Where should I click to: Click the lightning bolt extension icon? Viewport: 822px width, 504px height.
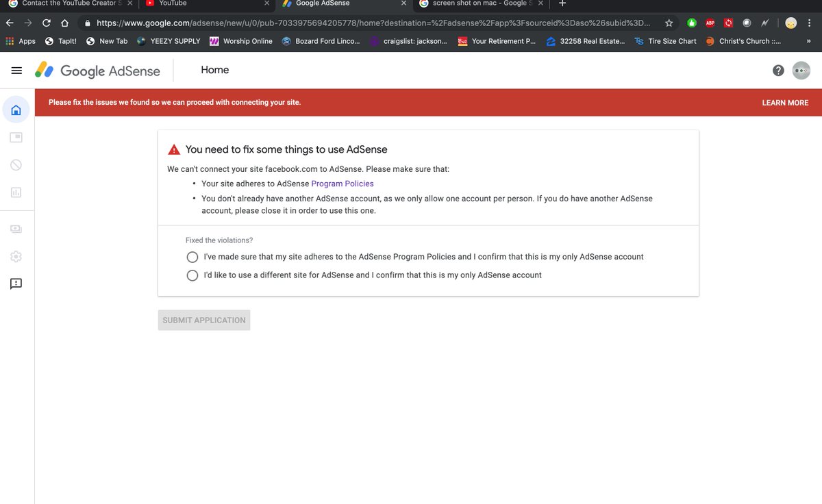point(764,23)
